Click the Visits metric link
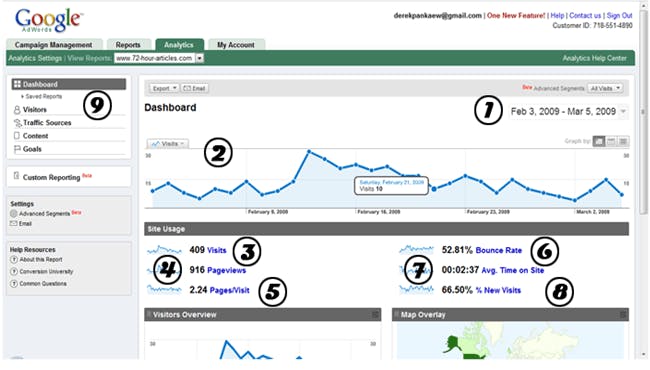The height and width of the screenshot is (370, 650). (x=217, y=250)
